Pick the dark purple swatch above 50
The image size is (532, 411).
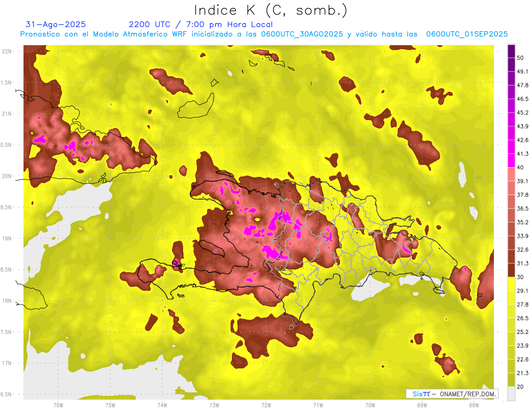[x=511, y=51]
